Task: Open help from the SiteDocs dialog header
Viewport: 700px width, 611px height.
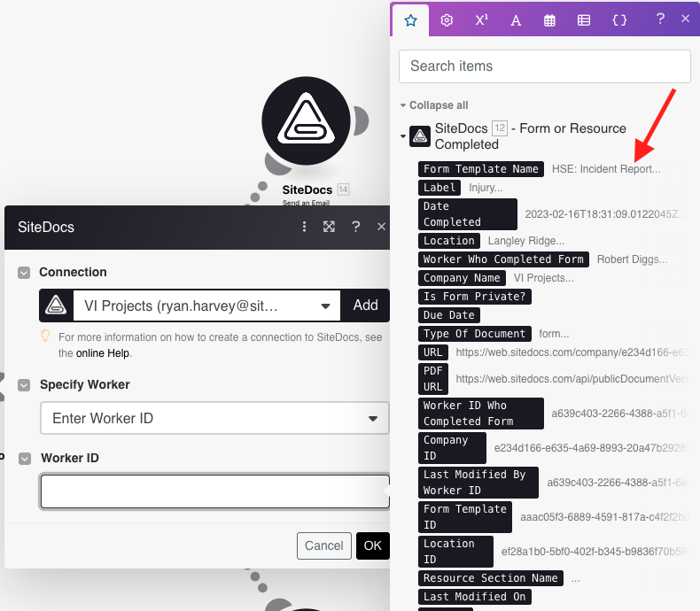Action: tap(356, 227)
